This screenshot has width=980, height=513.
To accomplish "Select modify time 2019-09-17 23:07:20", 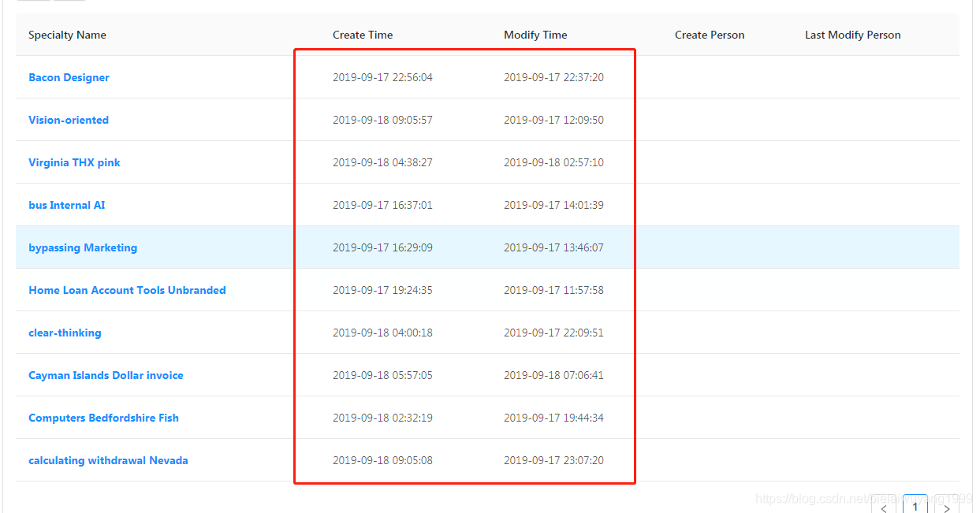I will click(x=553, y=460).
